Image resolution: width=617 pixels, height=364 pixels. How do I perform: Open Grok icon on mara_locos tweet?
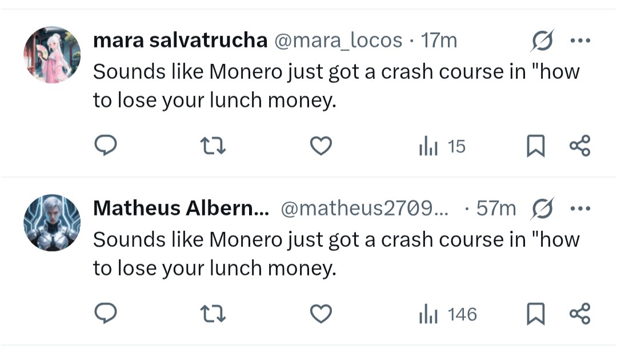540,41
